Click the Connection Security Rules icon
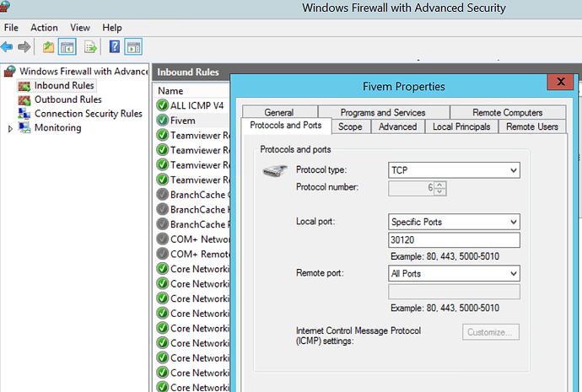This screenshot has width=582, height=392. click(x=24, y=114)
